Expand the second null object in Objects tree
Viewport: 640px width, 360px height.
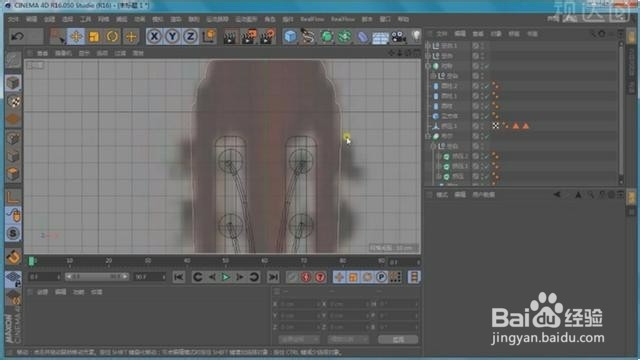point(428,56)
